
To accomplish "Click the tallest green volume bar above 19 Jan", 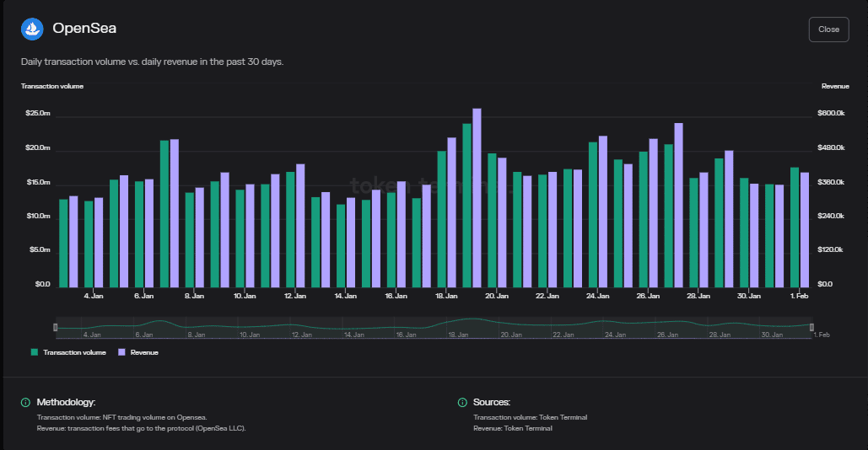I will pyautogui.click(x=466, y=206).
